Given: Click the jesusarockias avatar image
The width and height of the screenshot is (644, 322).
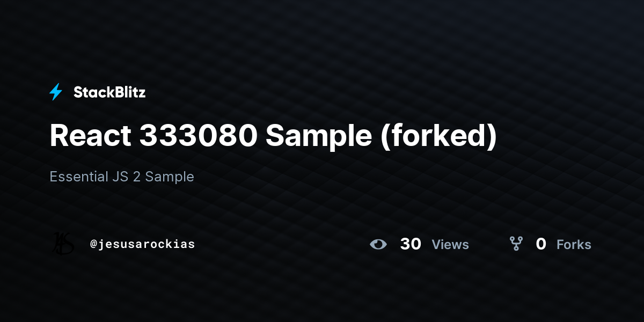Looking at the screenshot, I should pyautogui.click(x=63, y=244).
